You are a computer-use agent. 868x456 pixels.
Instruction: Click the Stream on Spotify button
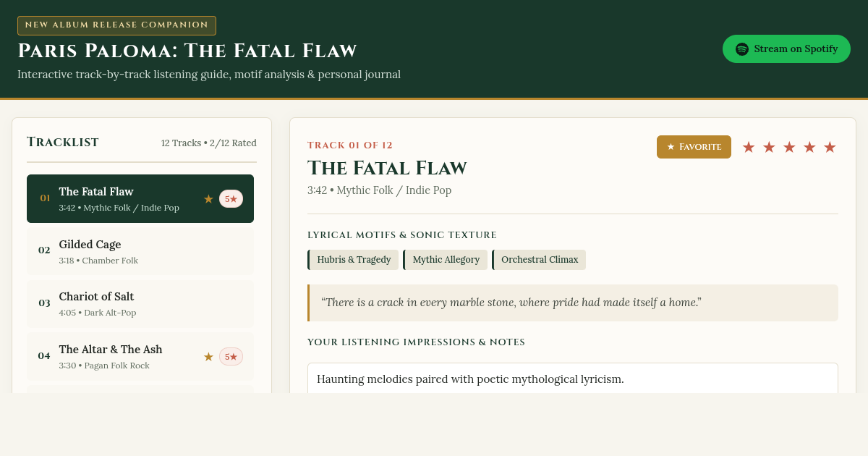(x=786, y=49)
